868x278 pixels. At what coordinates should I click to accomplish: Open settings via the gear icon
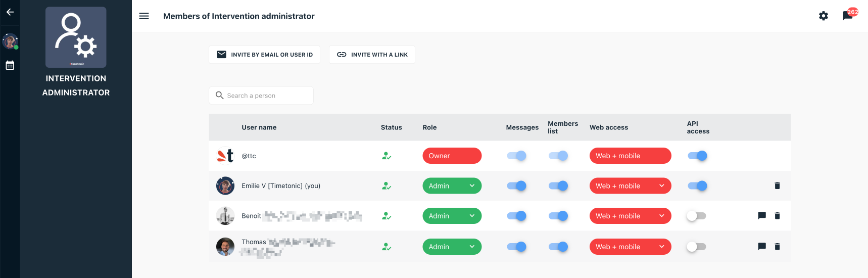(x=824, y=16)
